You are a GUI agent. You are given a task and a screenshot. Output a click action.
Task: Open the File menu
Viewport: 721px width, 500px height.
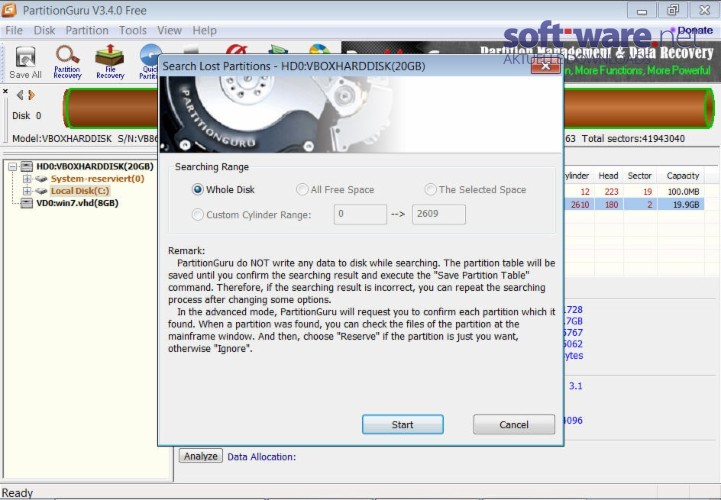pos(14,30)
